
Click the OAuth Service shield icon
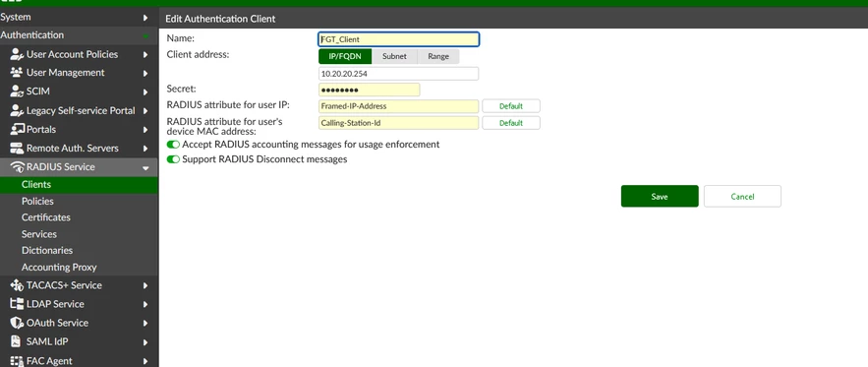pyautogui.click(x=17, y=323)
